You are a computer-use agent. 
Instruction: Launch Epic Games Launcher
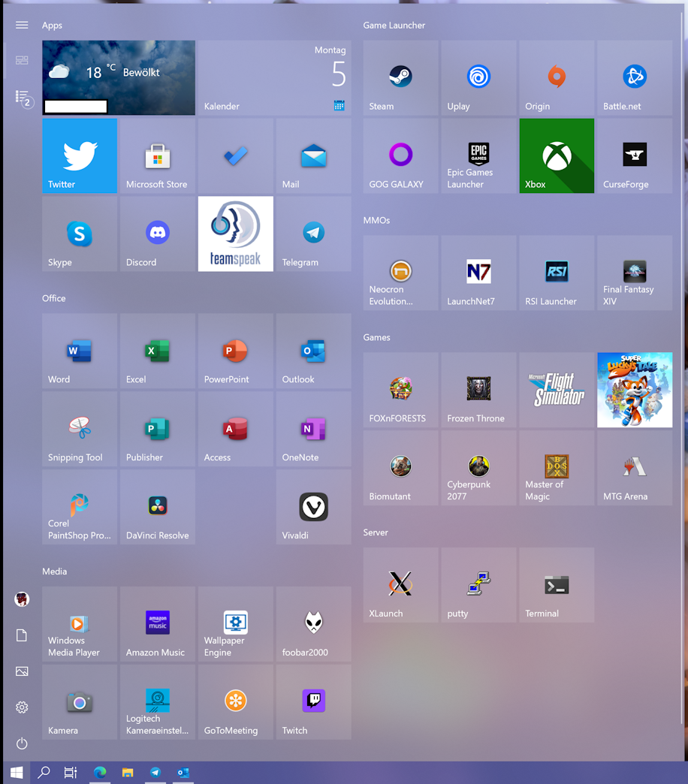tap(478, 155)
